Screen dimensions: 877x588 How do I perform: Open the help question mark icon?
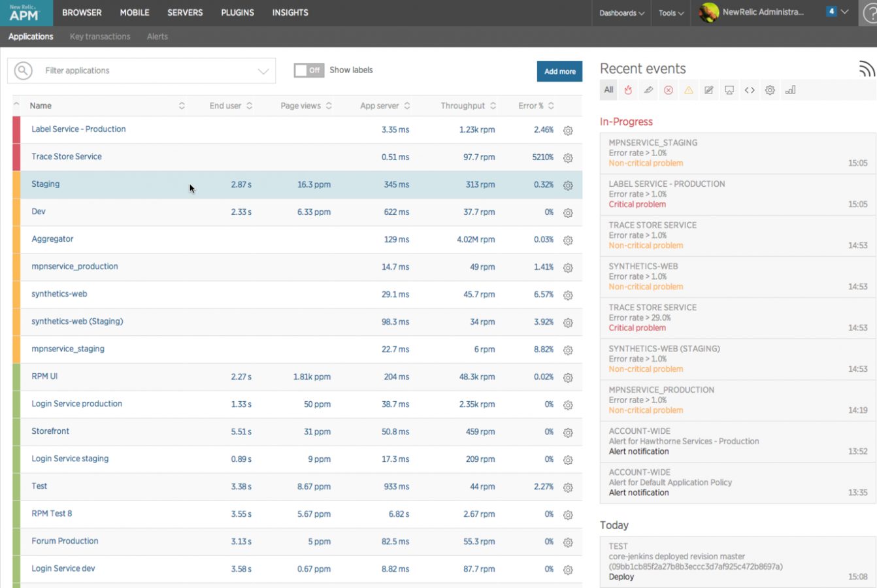pos(870,13)
